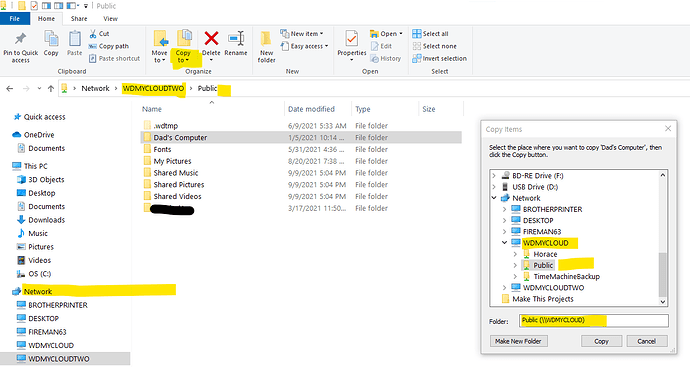Click the Rename icon
This screenshot has height=367, width=690.
click(x=236, y=38)
